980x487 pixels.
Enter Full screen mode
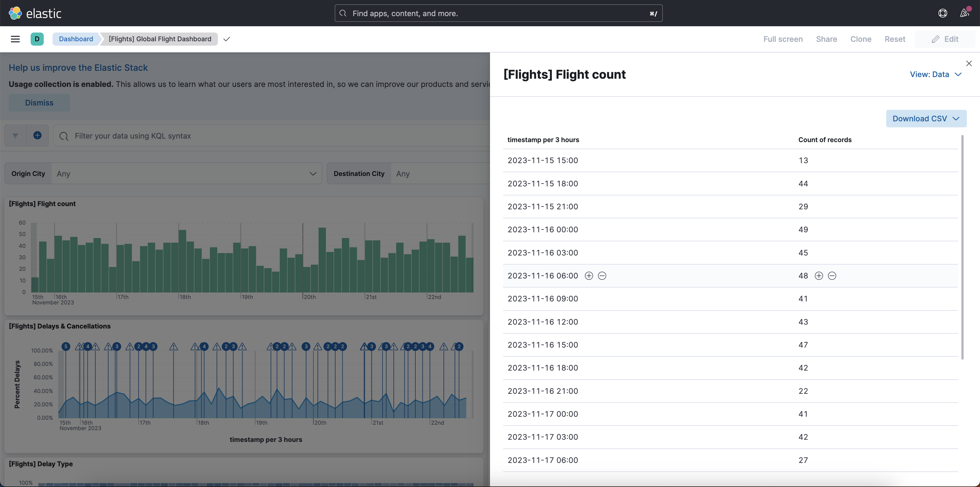[x=783, y=39]
